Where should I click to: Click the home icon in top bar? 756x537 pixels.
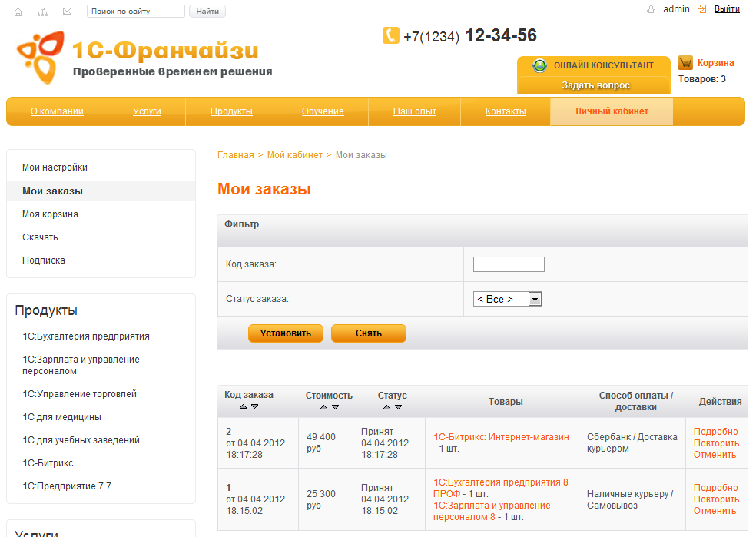(x=18, y=12)
